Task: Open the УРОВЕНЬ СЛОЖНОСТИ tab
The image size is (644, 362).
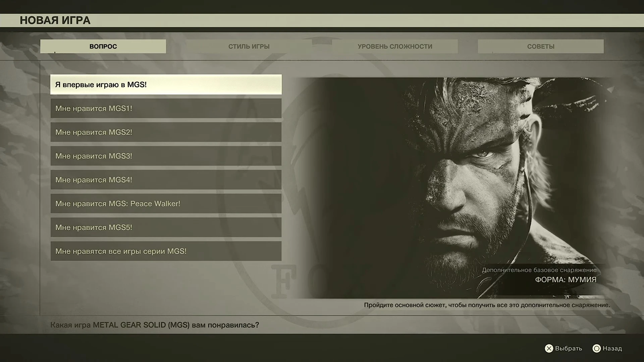Action: pyautogui.click(x=395, y=46)
